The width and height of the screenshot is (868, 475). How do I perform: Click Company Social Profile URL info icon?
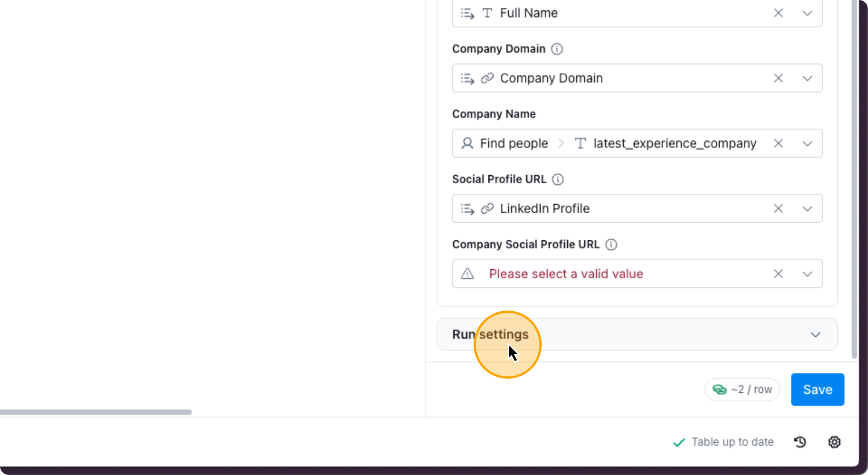point(611,244)
